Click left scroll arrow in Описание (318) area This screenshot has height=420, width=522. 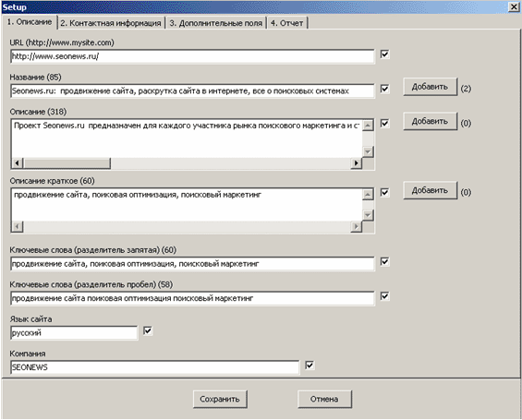tap(17, 163)
